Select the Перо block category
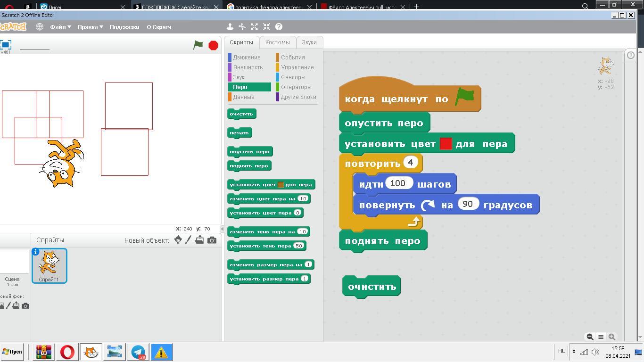The height and width of the screenshot is (362, 644). [249, 87]
